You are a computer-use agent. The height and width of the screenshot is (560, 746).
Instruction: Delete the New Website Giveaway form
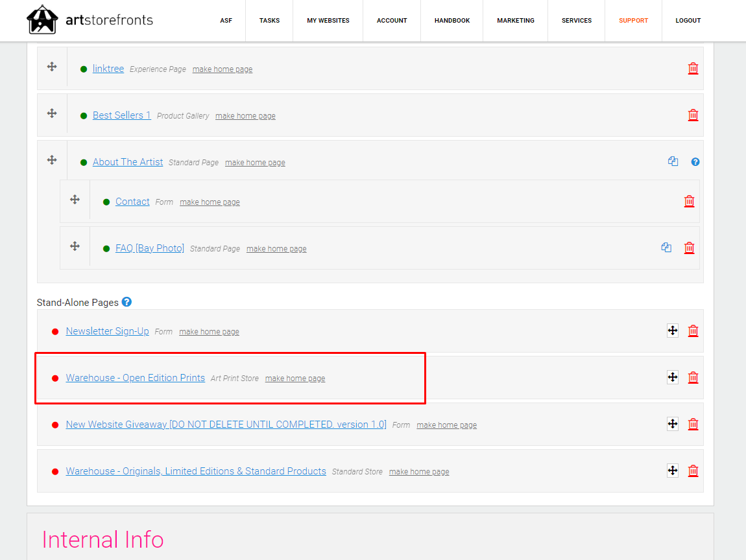point(693,424)
